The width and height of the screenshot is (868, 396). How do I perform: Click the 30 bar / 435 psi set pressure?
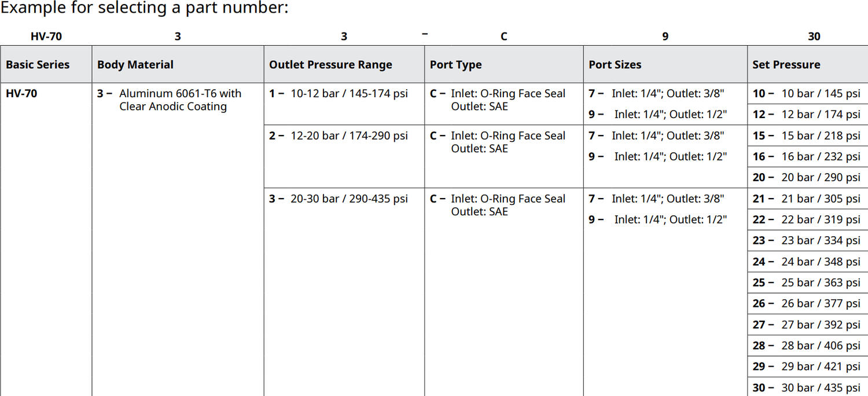click(820, 387)
